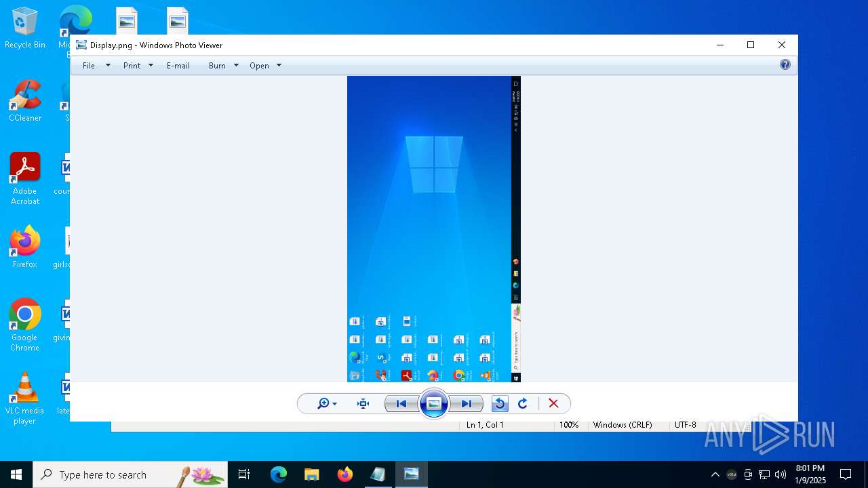Open File Explorer from the taskbar

[311, 474]
